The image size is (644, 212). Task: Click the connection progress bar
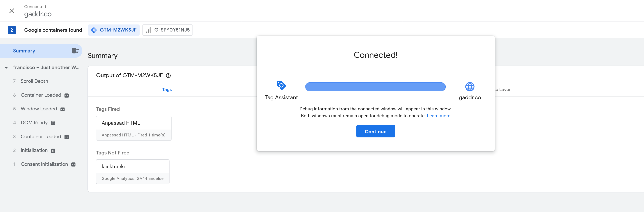click(x=375, y=87)
